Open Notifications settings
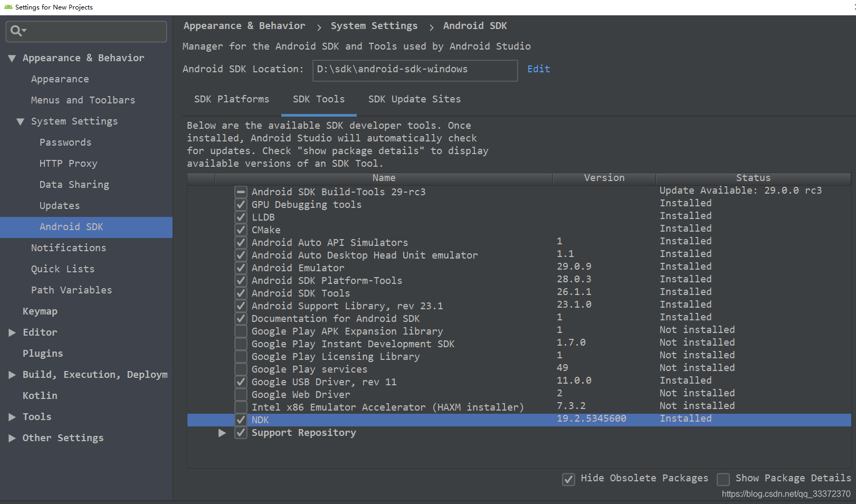The width and height of the screenshot is (856, 504). click(68, 248)
